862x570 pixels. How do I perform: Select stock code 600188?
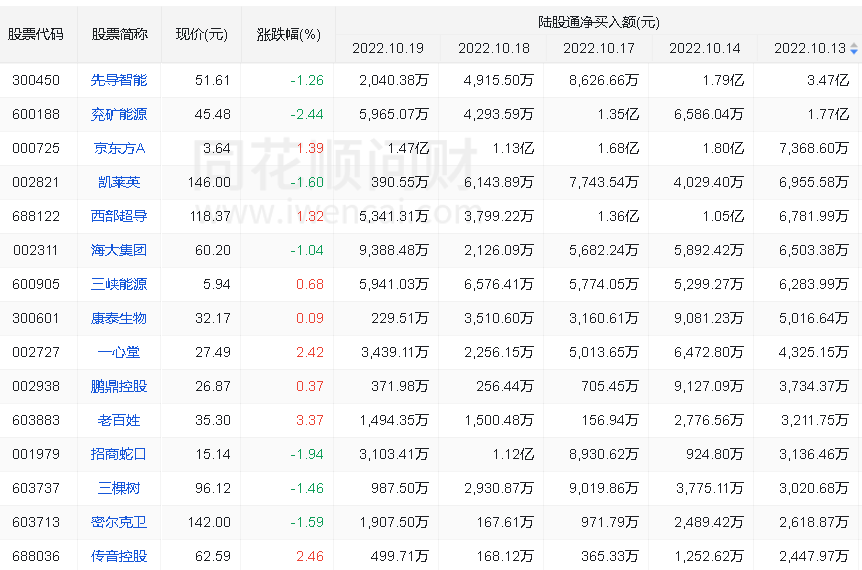tap(36, 114)
